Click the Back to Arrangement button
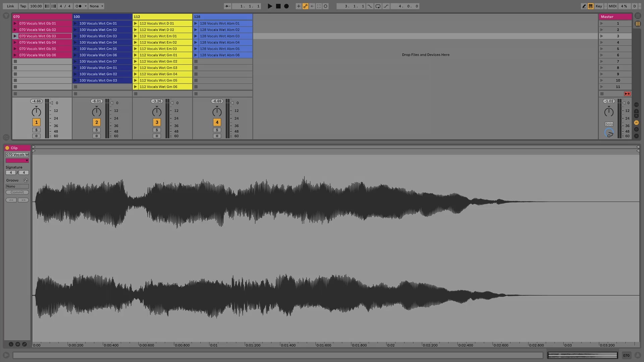Screen dimensions: 644x362 [x=627, y=94]
